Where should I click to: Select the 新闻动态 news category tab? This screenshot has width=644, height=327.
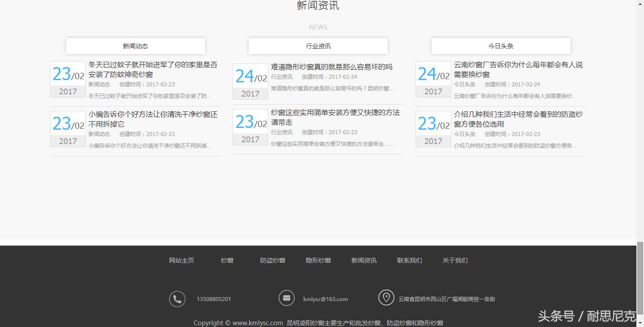136,46
